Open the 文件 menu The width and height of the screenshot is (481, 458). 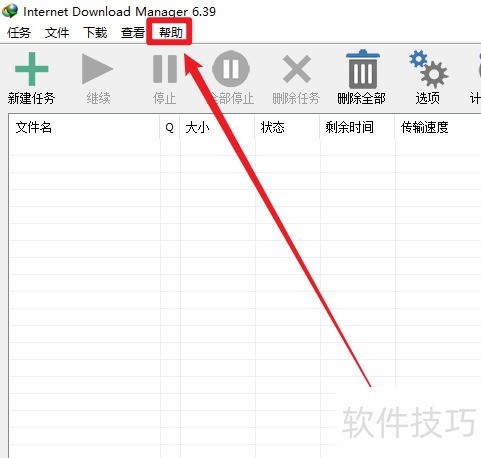(x=57, y=33)
